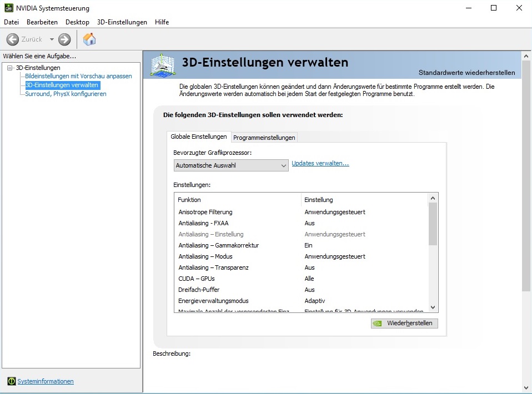Click the Ein value for Gammakorrektur
Viewport: 532px width, 394px height.
coord(308,245)
